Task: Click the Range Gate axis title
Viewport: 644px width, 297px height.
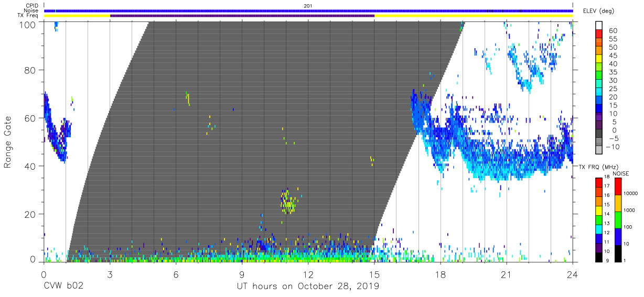Action: [8, 142]
